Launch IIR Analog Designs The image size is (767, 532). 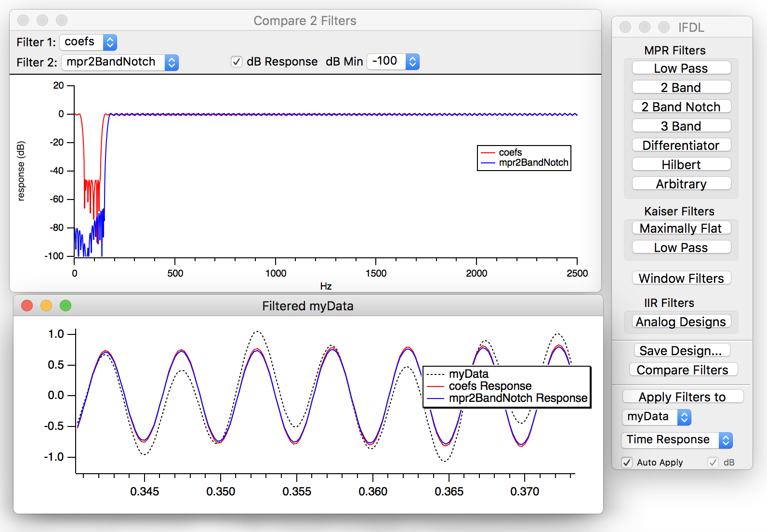pyautogui.click(x=681, y=321)
